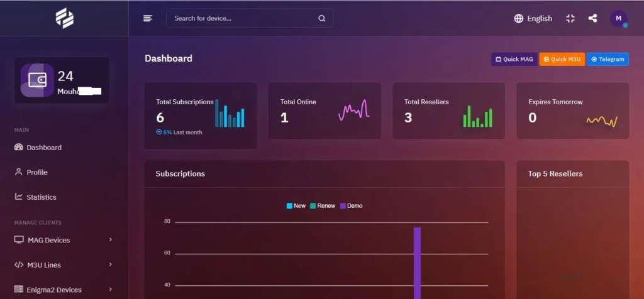Toggle fullscreen mode using the compress icon
Viewport: 644px width, 299px height.
point(570,18)
